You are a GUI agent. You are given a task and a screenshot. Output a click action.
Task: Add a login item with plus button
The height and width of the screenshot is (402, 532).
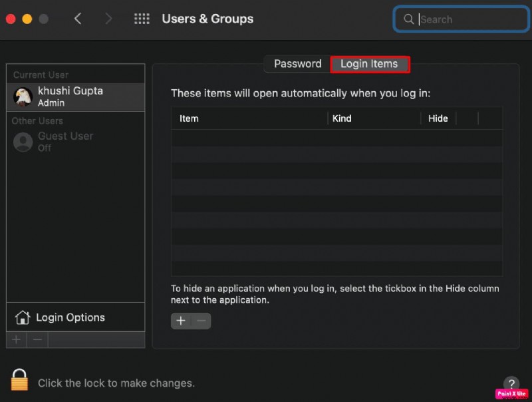(x=181, y=321)
